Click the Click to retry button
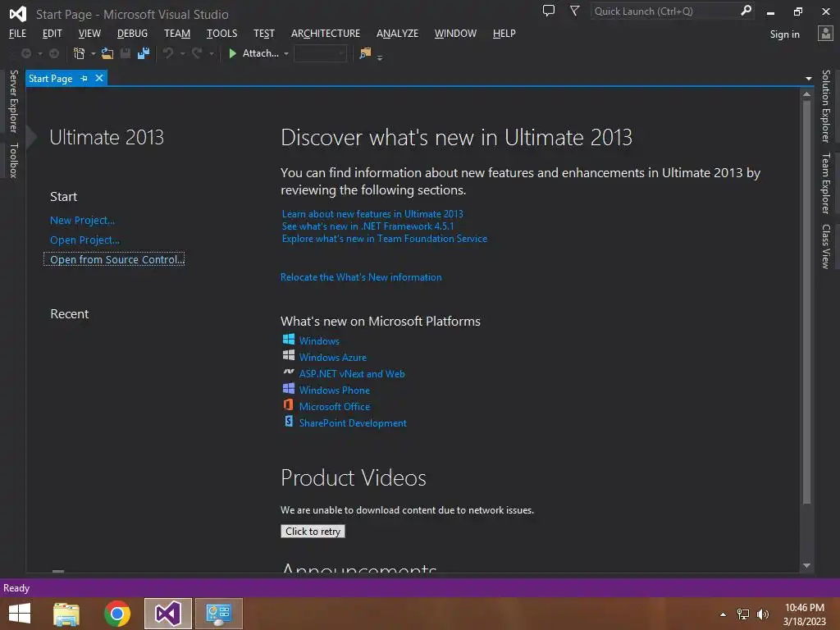 pos(313,531)
